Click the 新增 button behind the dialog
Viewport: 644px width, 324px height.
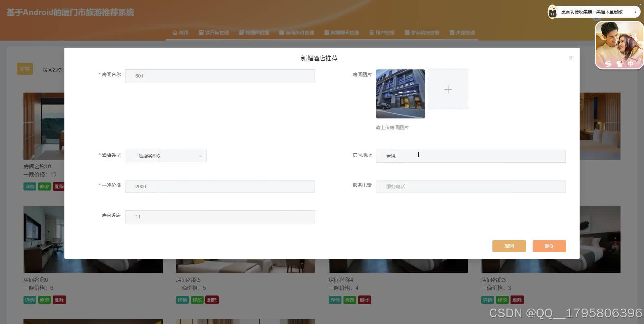pos(25,69)
